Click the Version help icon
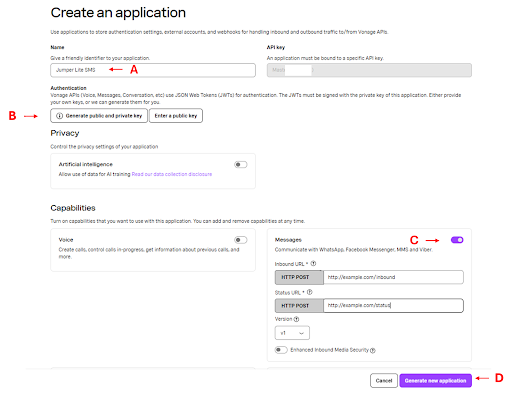This screenshot has width=512, height=394. click(296, 319)
